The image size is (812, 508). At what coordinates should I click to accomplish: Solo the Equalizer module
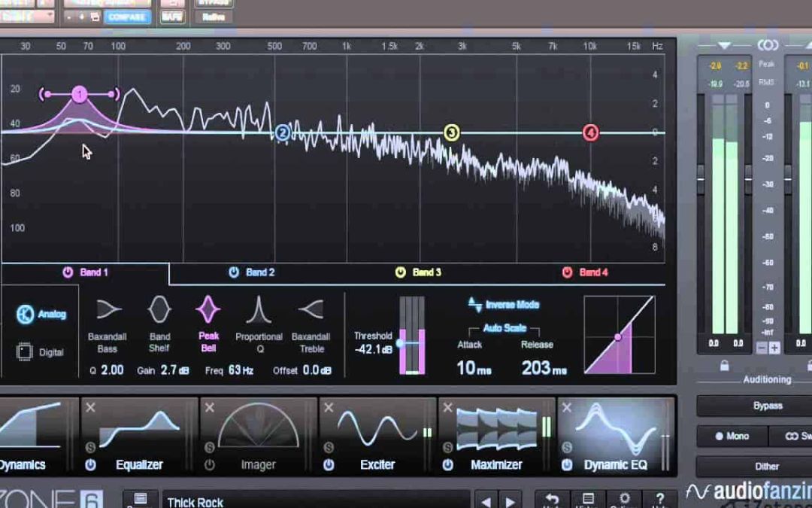[x=91, y=447]
